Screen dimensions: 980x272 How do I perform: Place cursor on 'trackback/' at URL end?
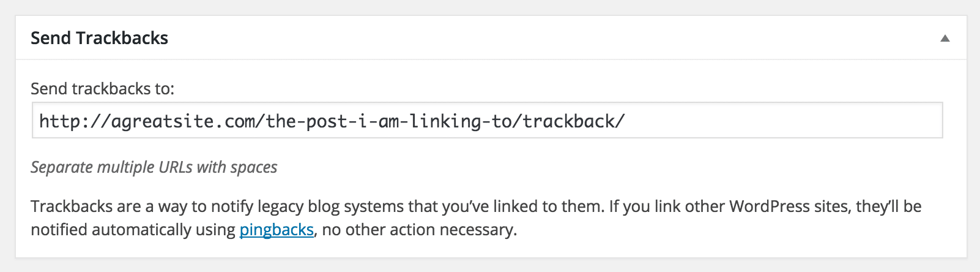573,121
